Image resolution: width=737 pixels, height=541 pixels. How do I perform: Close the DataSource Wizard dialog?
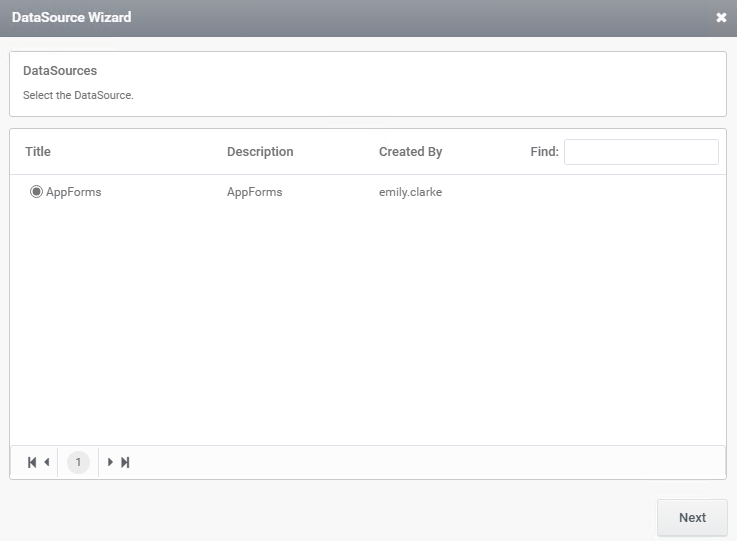(x=721, y=18)
